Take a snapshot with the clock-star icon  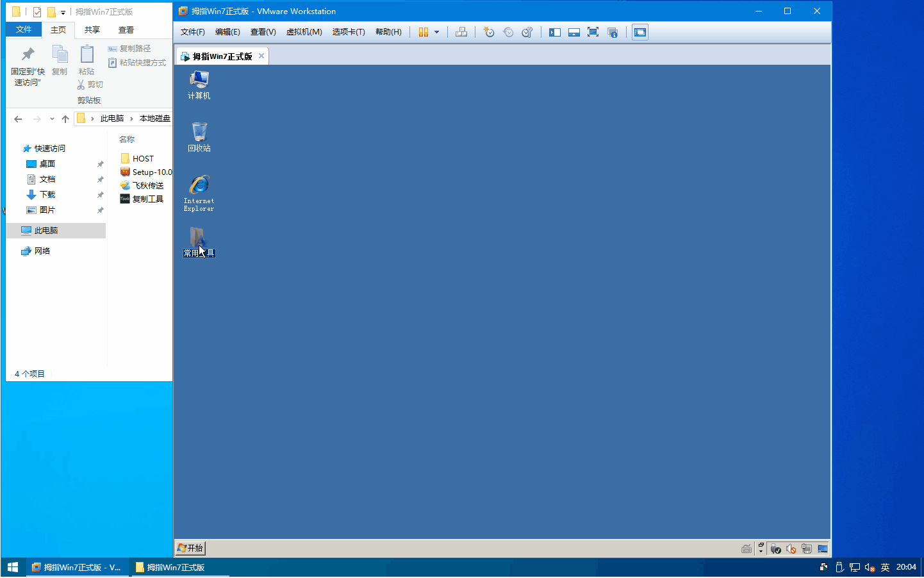(489, 32)
